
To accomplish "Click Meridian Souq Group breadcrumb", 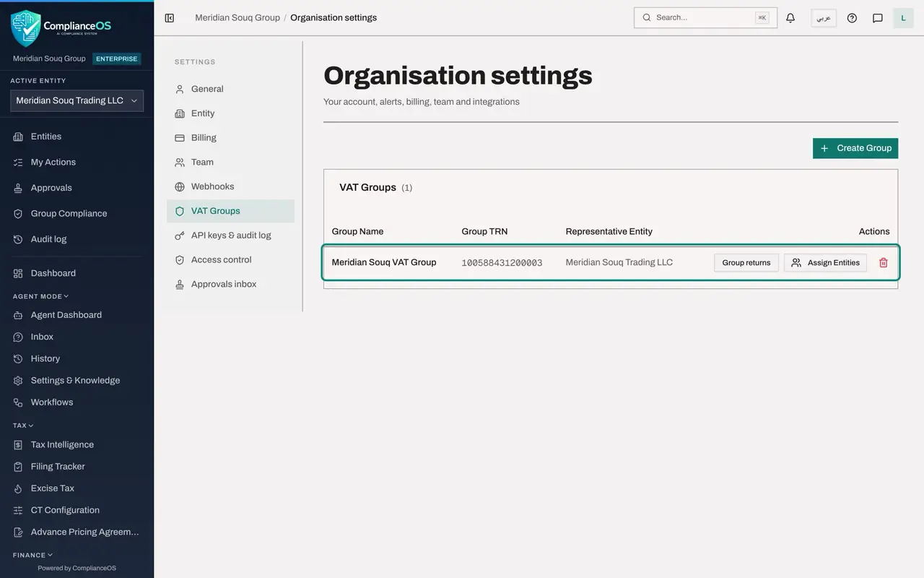I will click(237, 18).
